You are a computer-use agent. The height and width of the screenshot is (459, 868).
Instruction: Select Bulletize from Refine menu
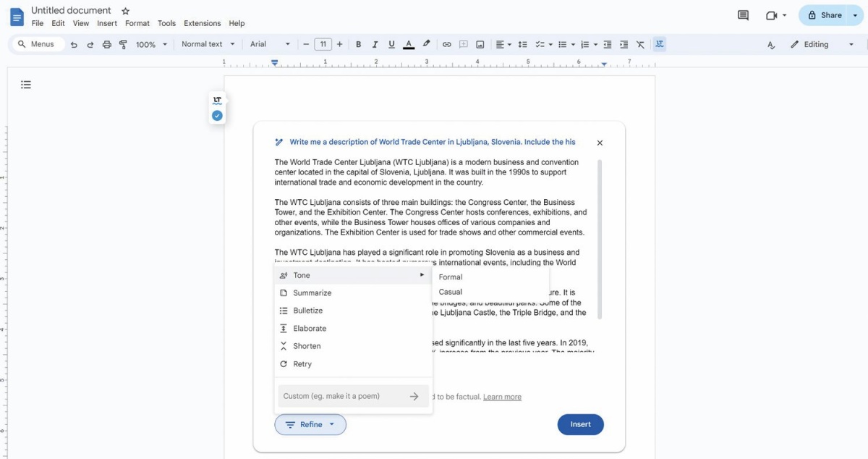click(x=353, y=311)
